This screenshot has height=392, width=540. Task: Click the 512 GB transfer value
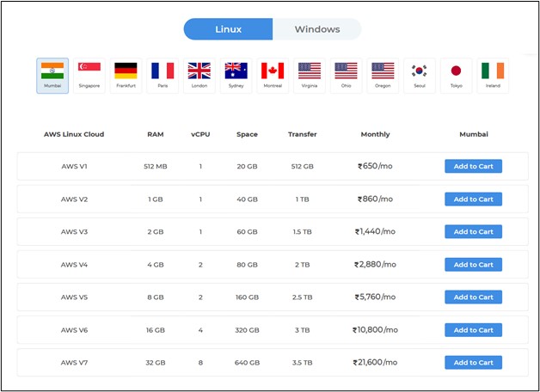[x=303, y=166]
